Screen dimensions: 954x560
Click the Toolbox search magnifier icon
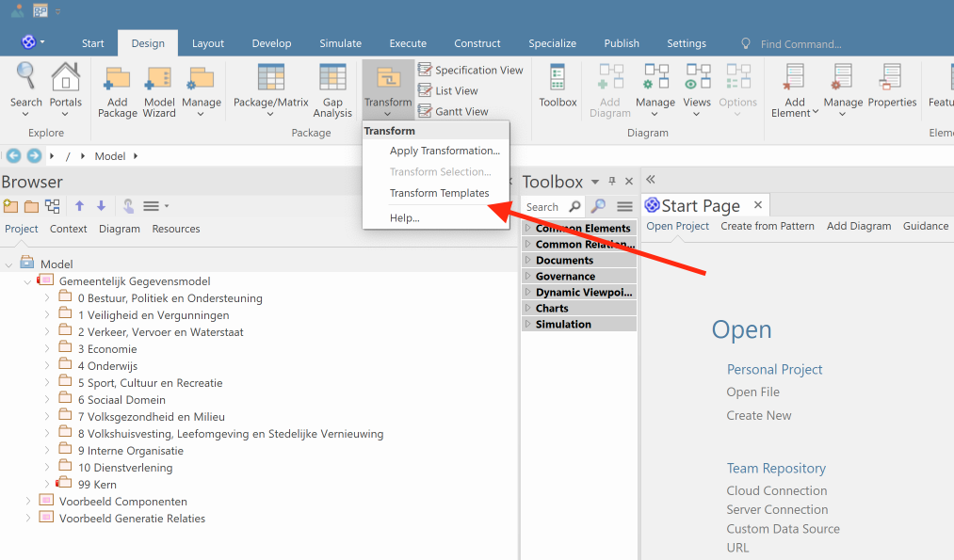575,207
